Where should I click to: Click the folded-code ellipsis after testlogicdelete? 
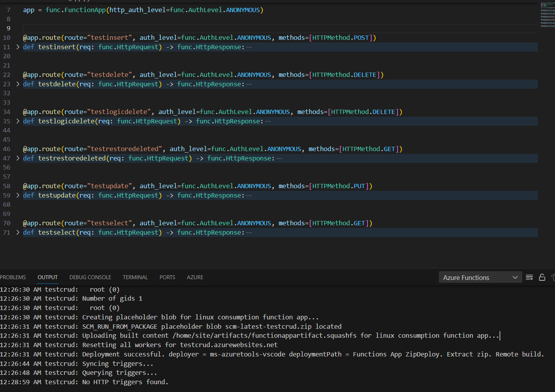(x=268, y=121)
